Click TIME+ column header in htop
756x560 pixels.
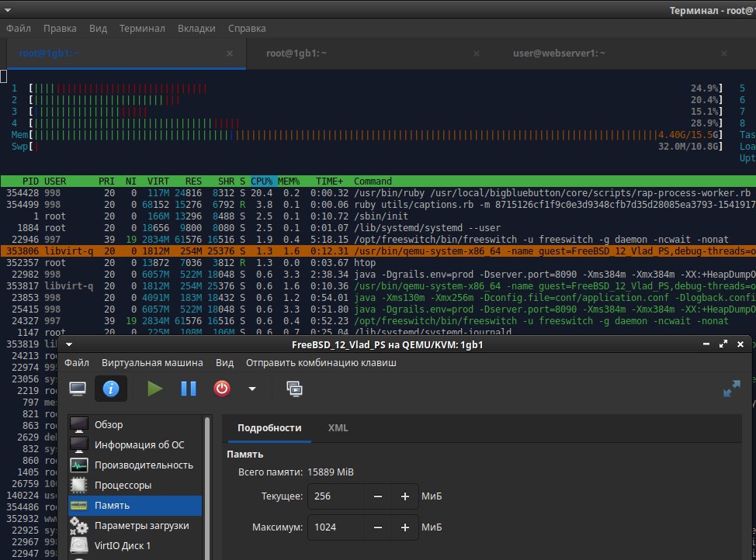pos(329,181)
